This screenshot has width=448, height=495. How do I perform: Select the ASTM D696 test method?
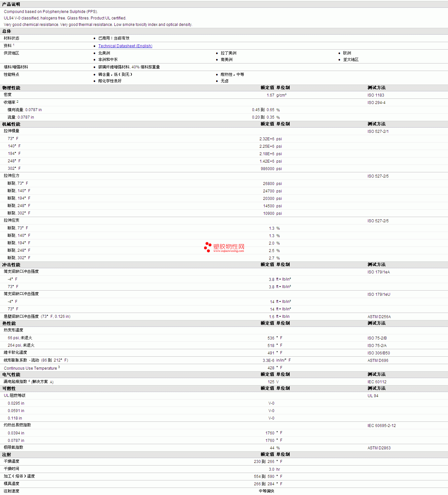[x=378, y=361]
